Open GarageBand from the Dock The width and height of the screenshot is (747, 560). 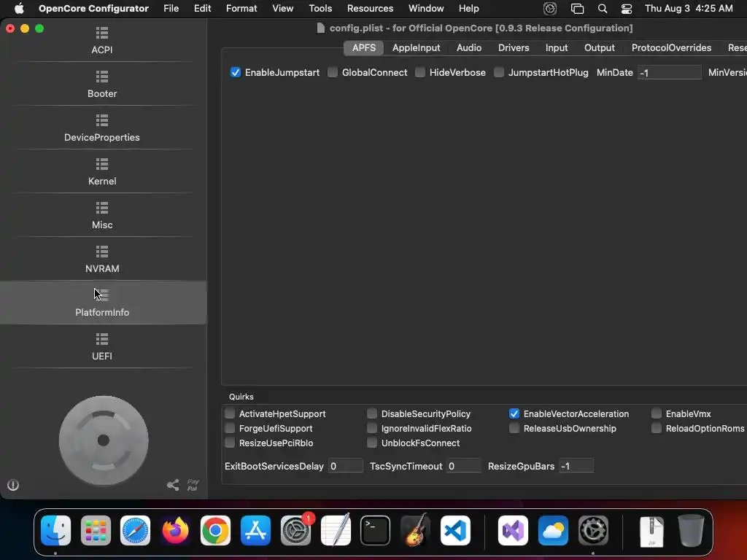click(415, 530)
